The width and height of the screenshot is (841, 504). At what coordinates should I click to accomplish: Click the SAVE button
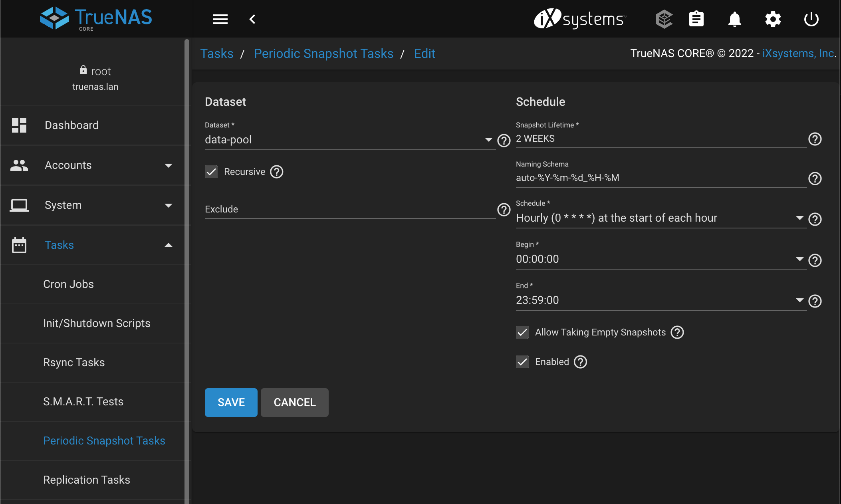[231, 403]
